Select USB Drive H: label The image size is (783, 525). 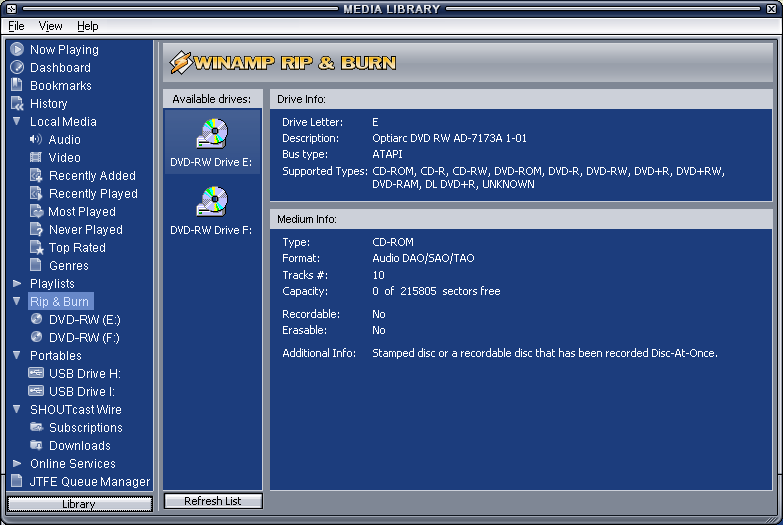coord(85,373)
